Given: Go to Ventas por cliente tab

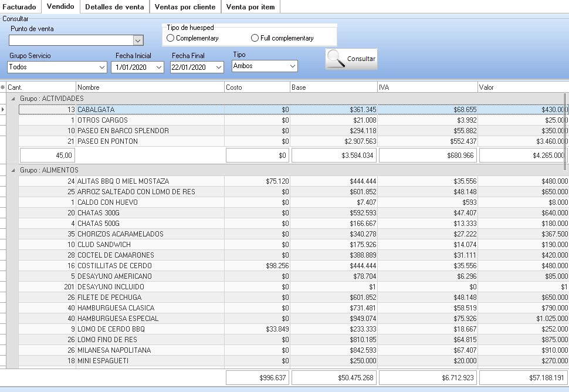Looking at the screenshot, I should point(185,7).
